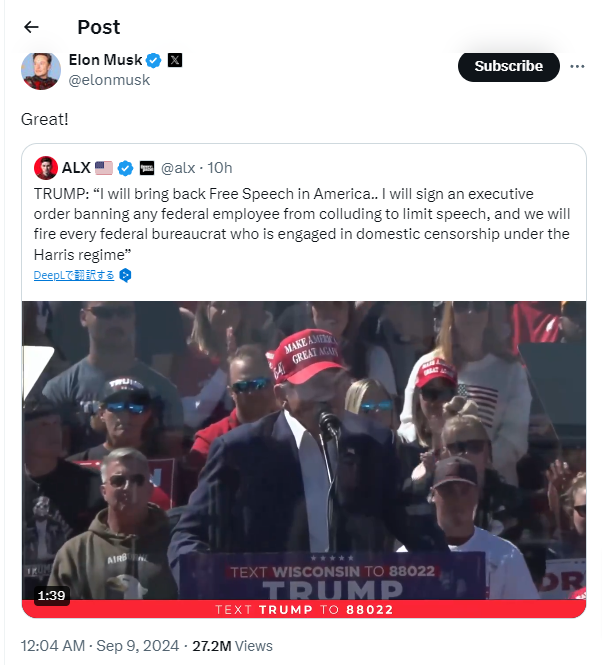Play the Trump rally video
This screenshot has width=602, height=665.
(x=304, y=450)
